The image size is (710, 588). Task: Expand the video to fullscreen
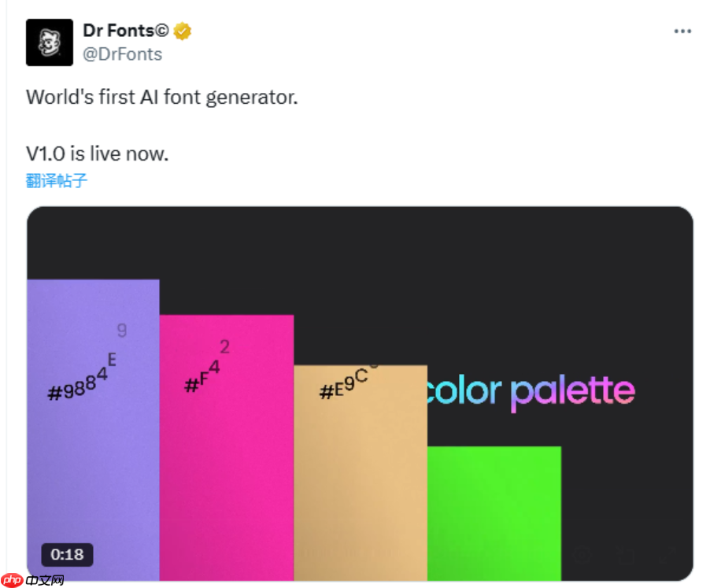pyautogui.click(x=667, y=555)
